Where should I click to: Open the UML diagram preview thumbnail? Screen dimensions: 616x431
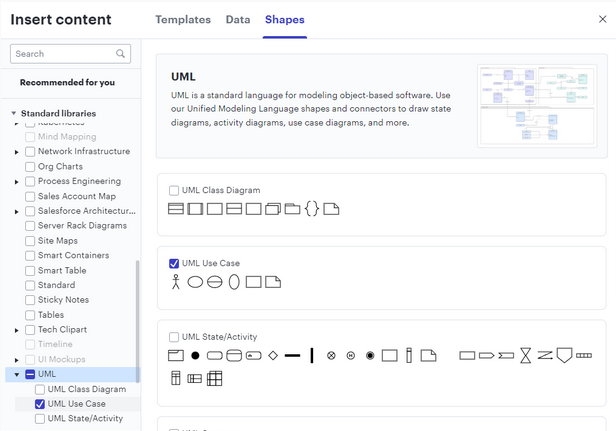point(537,107)
